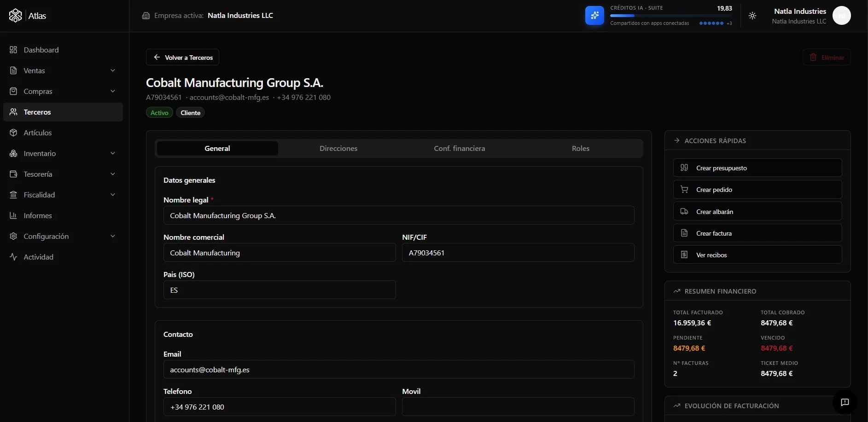Click the Actividad pulse icon
This screenshot has width=868, height=422.
click(x=13, y=257)
